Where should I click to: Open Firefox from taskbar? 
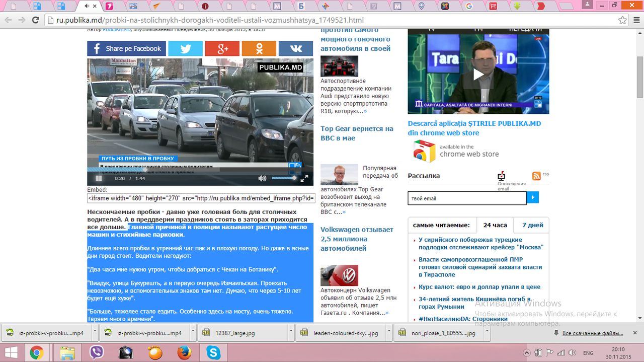point(185,352)
